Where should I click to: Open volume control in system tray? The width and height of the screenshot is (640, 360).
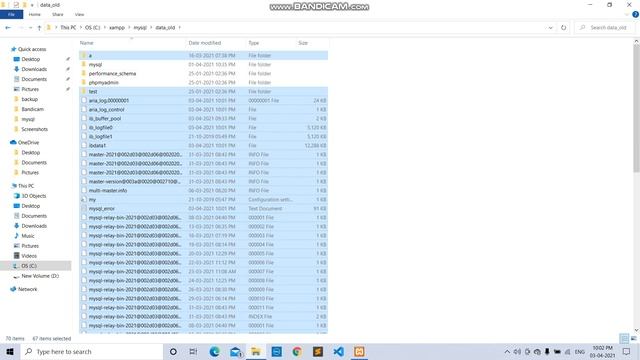coord(517,351)
